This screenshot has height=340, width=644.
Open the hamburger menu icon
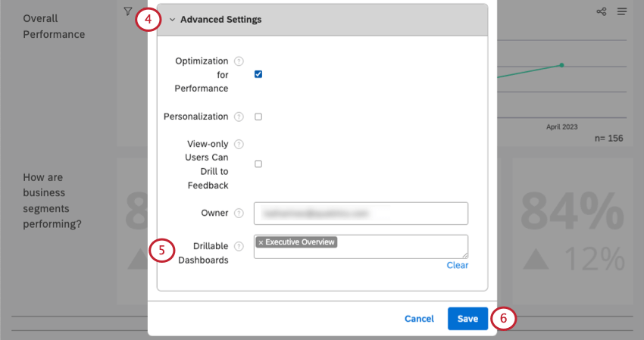(x=622, y=12)
